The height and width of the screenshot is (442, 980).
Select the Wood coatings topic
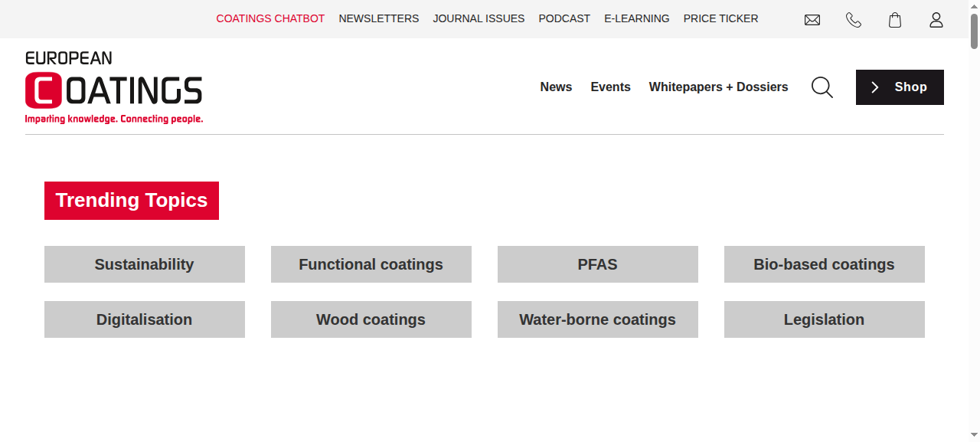click(x=371, y=319)
